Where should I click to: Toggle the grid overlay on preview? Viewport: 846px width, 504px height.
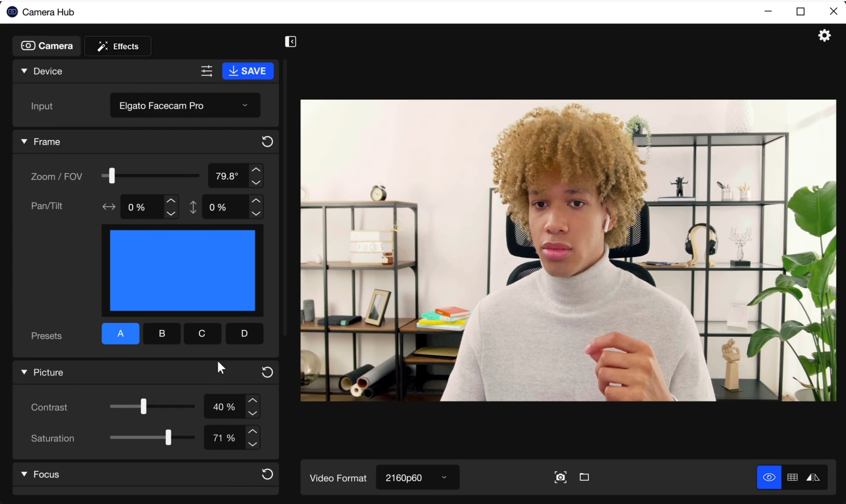pyautogui.click(x=792, y=477)
